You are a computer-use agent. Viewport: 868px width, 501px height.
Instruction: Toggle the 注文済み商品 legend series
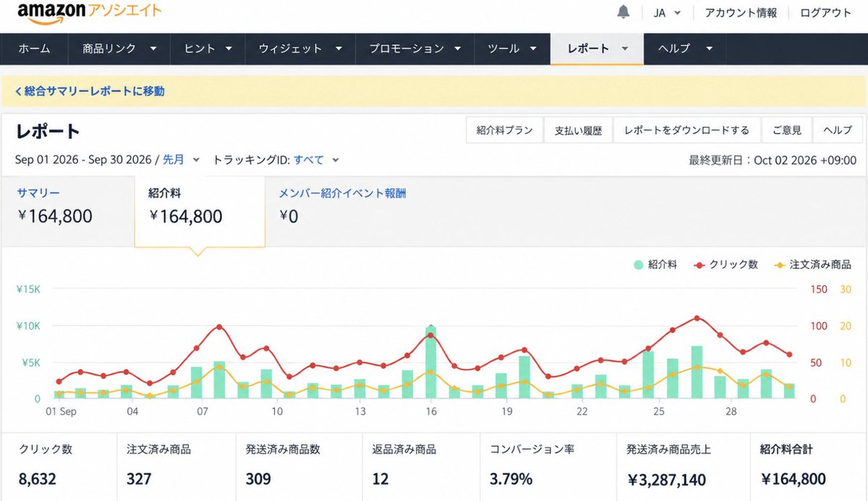click(812, 265)
